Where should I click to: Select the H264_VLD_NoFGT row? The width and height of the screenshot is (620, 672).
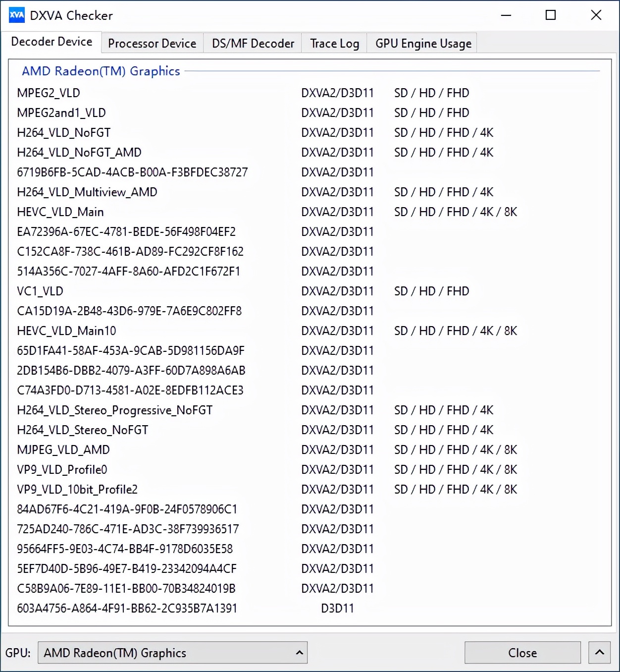(64, 132)
